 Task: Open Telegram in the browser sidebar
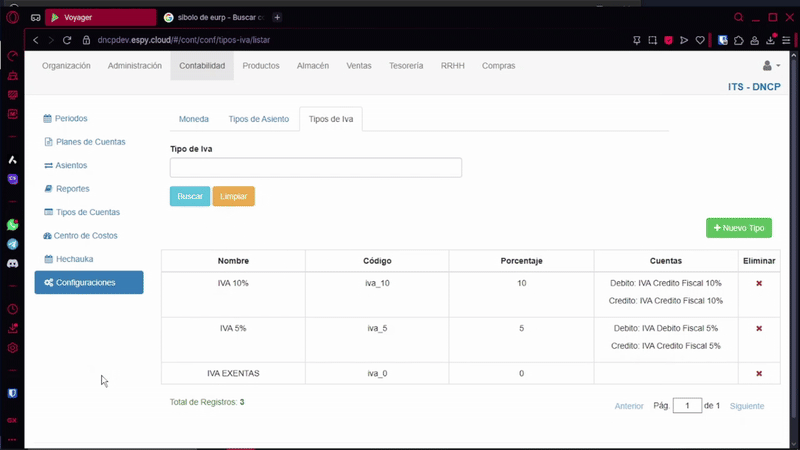point(13,244)
